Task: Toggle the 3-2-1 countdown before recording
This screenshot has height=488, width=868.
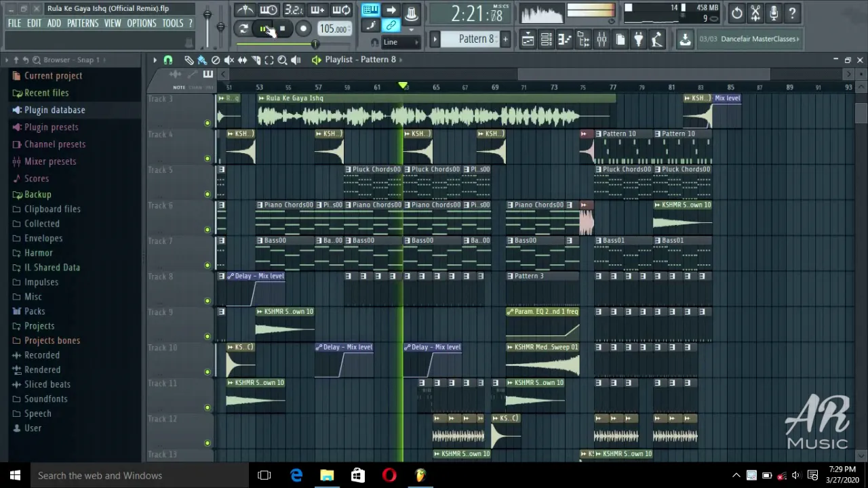Action: [293, 10]
